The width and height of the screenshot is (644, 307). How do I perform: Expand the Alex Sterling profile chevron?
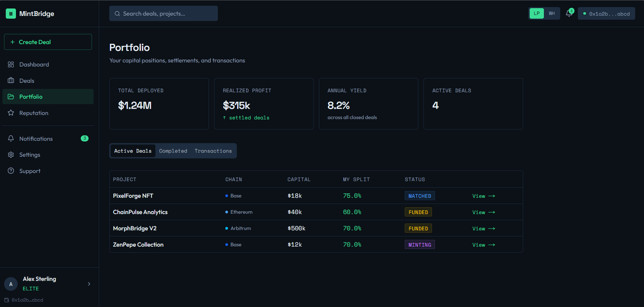(89, 284)
